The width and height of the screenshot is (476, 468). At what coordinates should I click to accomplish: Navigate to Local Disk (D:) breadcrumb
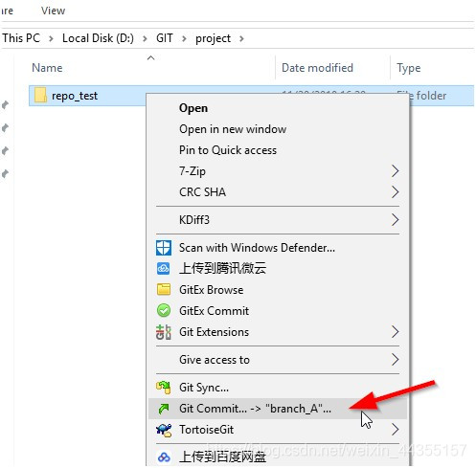(x=98, y=38)
